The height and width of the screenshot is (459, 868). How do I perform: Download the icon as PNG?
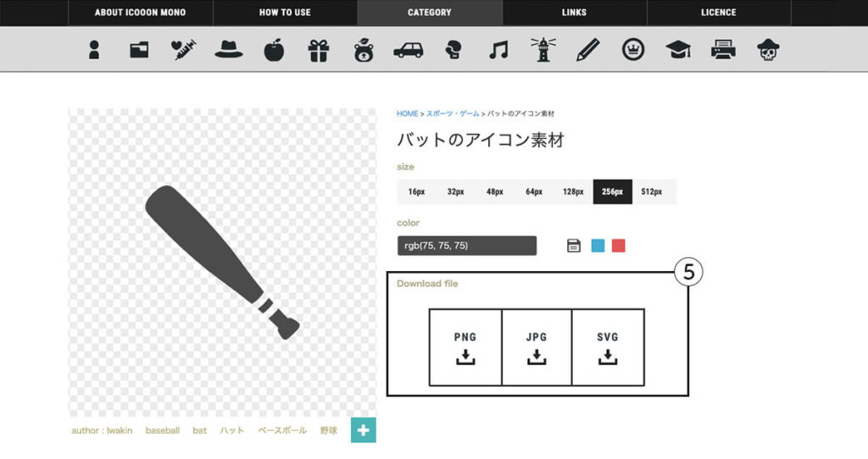click(465, 347)
